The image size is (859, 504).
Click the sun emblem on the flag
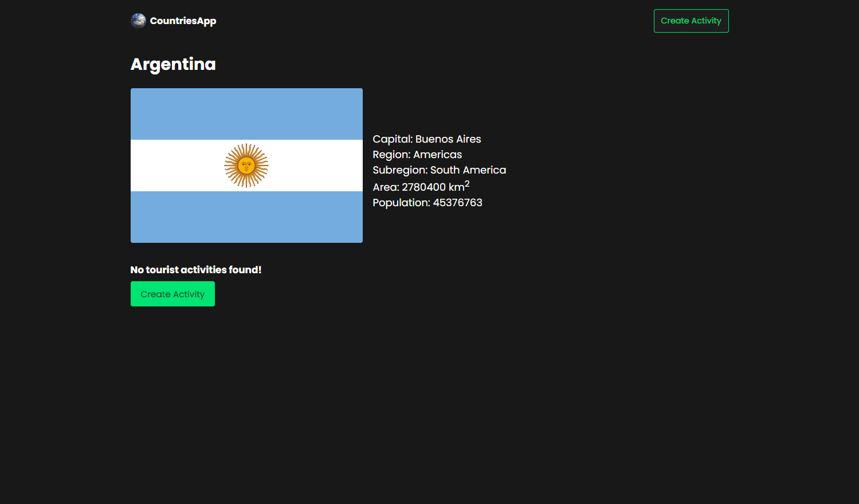[x=246, y=166]
